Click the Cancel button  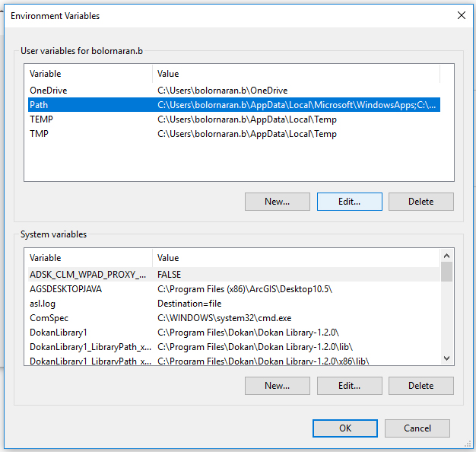[417, 428]
